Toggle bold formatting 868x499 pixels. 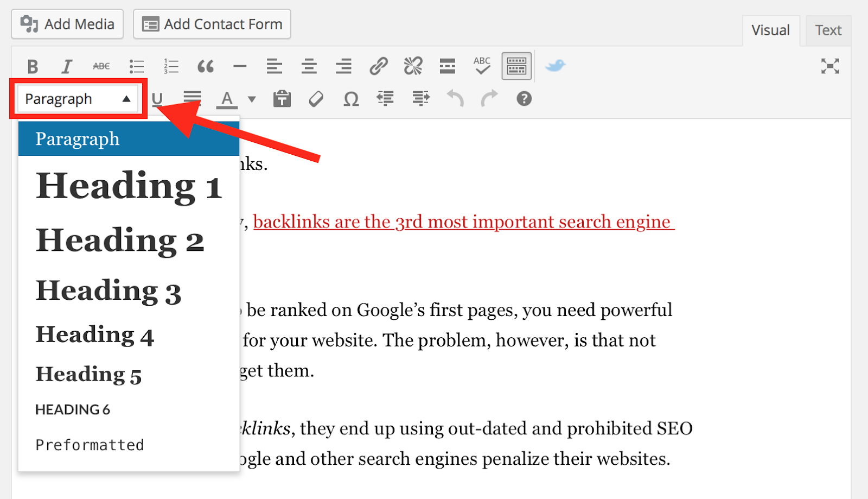(32, 66)
